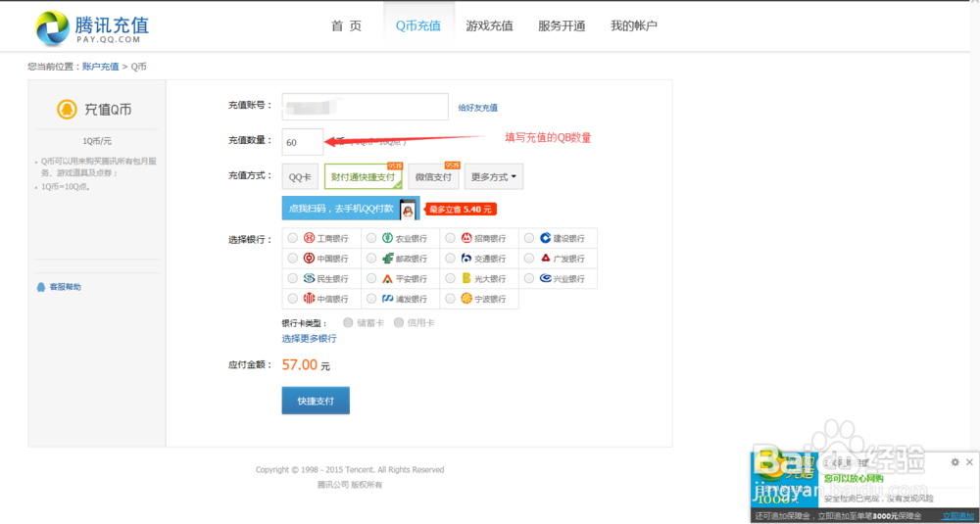Click the 农业银行 bank logo

(388, 238)
